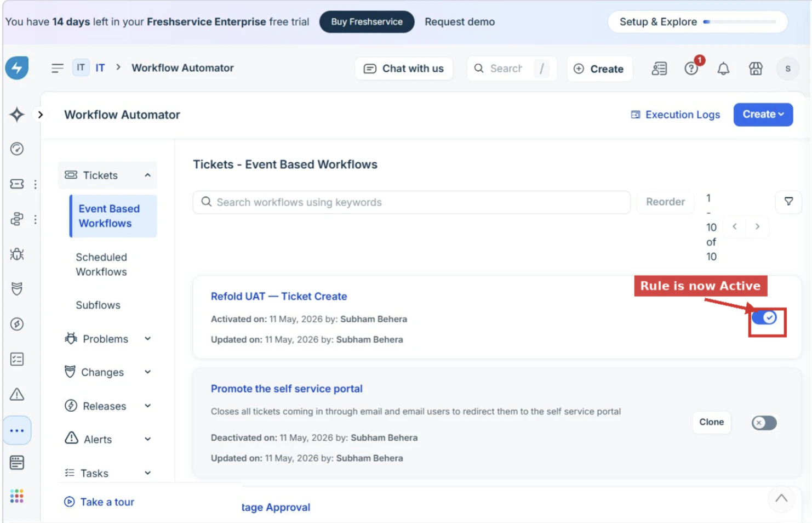This screenshot has height=523, width=812.
Task: Click the header Create button
Action: [x=599, y=69]
